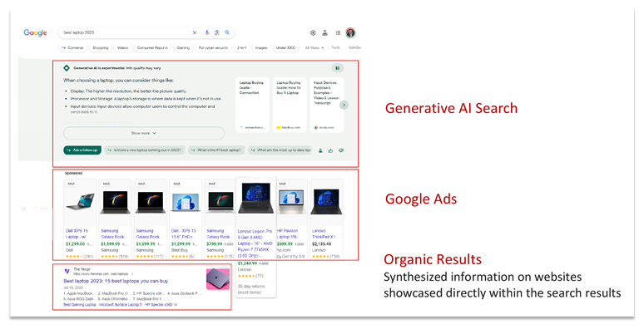This screenshot has height=329, width=644.
Task: Expand the AI answer with Show more
Action: point(144,133)
